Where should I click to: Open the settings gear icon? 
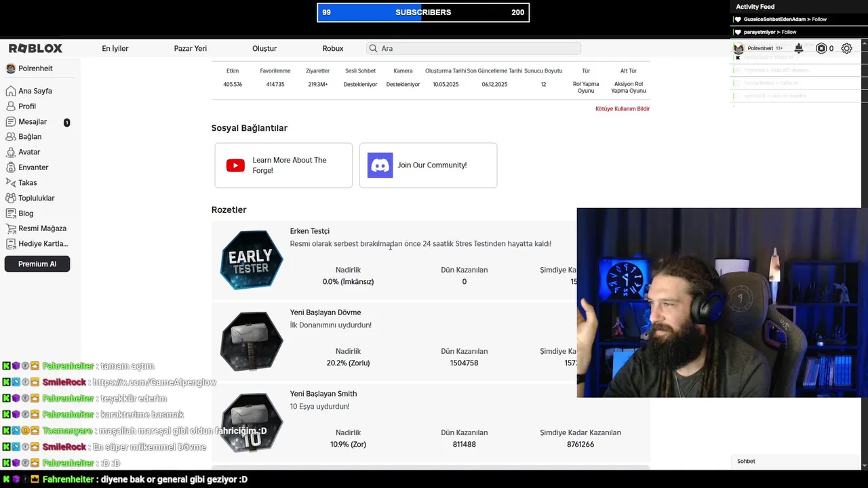click(847, 48)
